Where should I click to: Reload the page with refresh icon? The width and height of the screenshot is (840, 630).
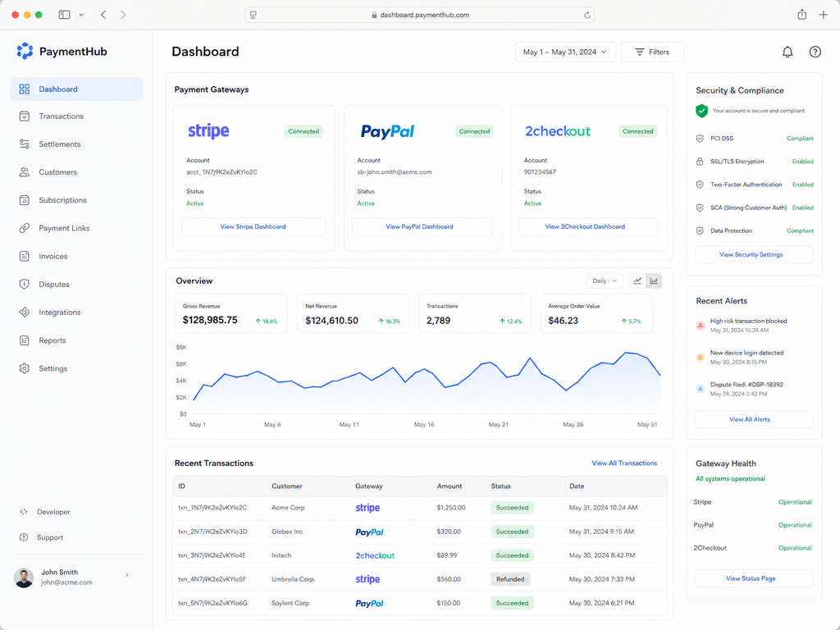point(587,15)
